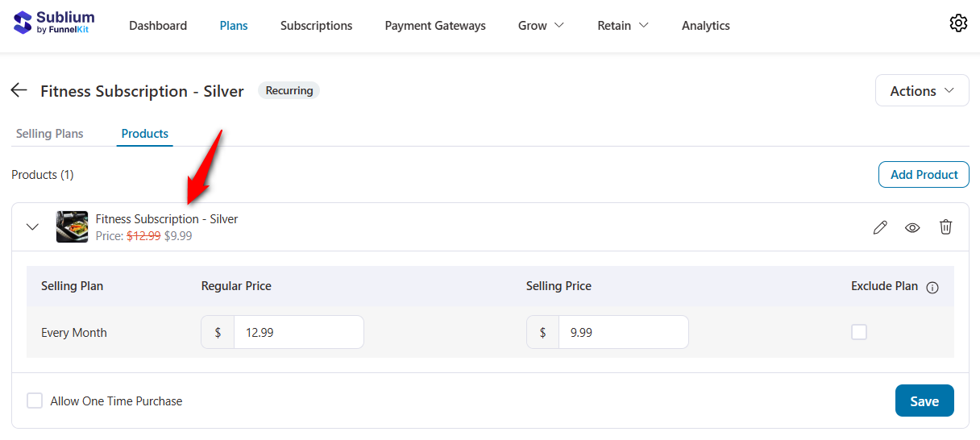The height and width of the screenshot is (440, 980).
Task: Select the Products tab
Action: click(x=145, y=133)
